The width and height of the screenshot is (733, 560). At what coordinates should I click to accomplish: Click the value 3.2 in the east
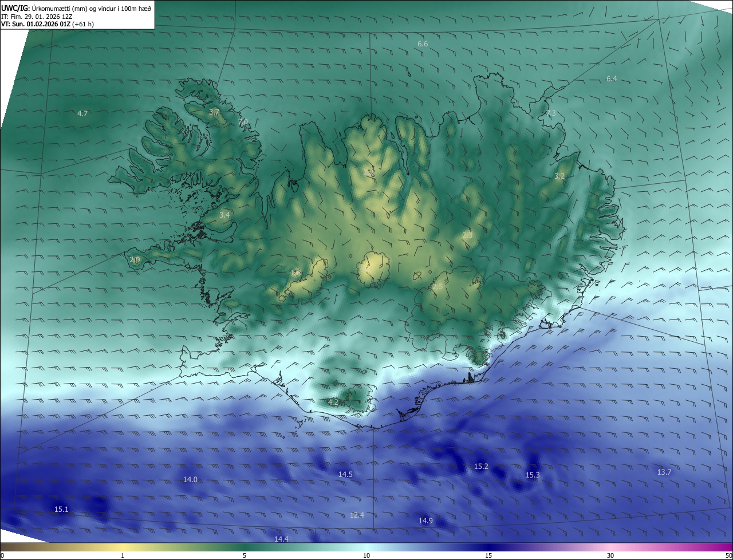pyautogui.click(x=559, y=176)
